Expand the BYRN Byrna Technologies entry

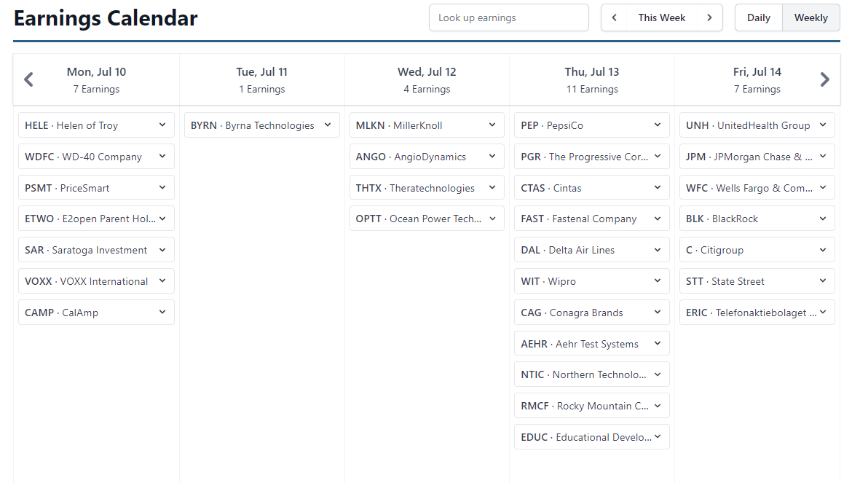point(262,125)
